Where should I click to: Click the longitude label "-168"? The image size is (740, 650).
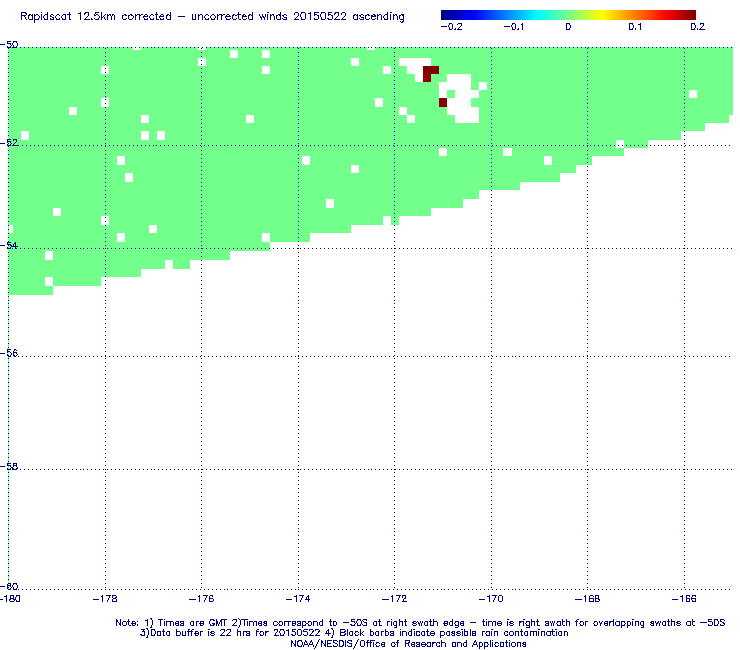click(588, 599)
